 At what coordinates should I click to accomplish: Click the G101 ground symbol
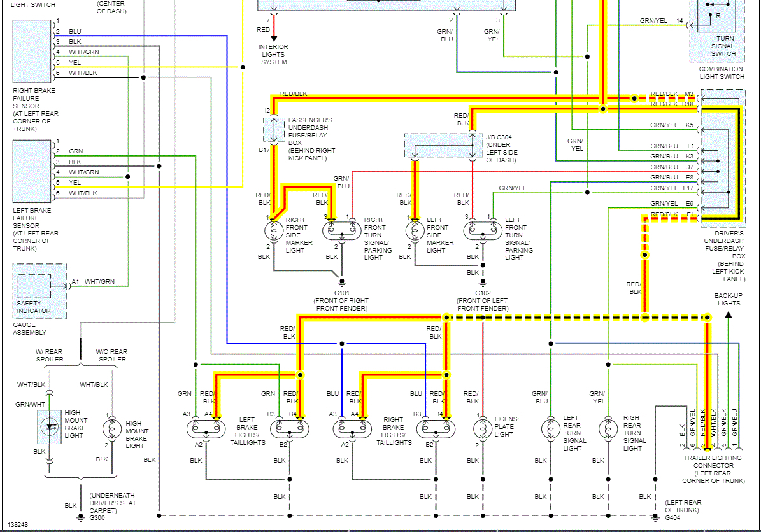(x=342, y=282)
